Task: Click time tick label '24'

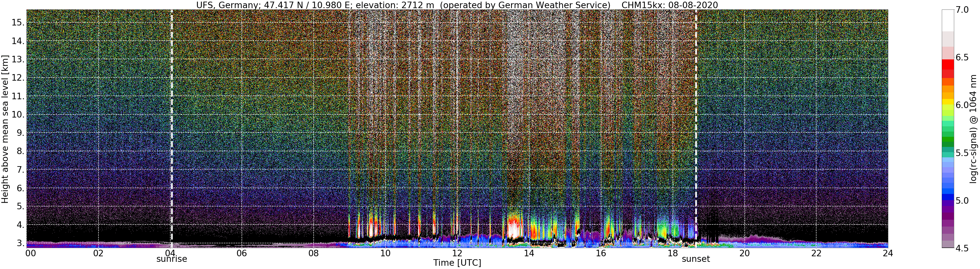Action: [888, 253]
